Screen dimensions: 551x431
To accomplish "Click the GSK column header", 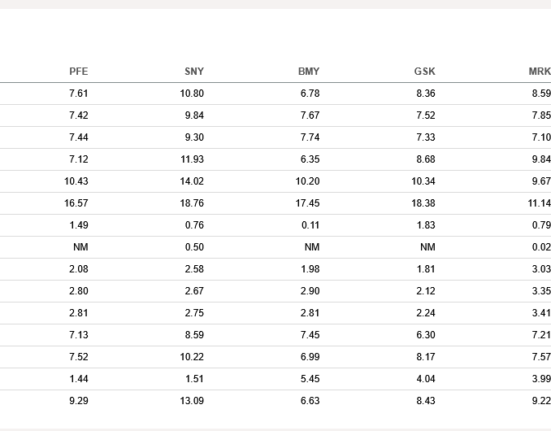I will (424, 71).
